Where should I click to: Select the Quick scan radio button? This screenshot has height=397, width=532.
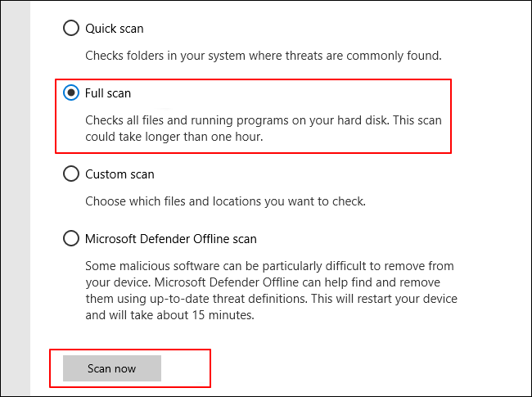point(71,29)
